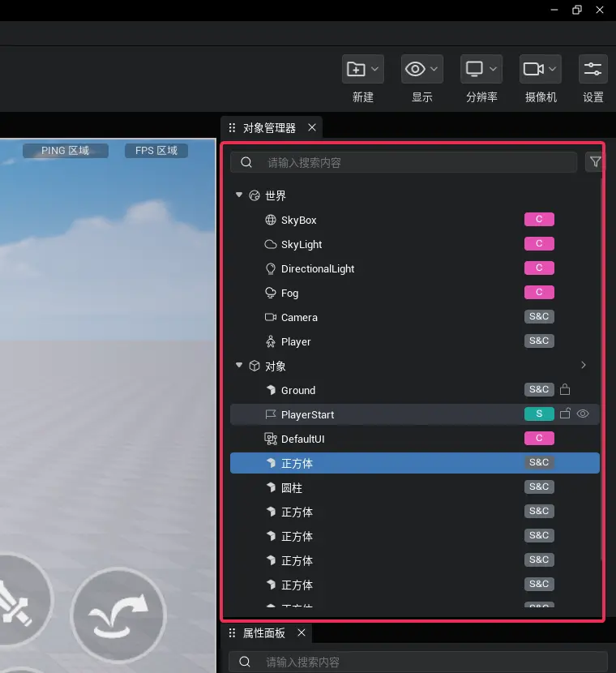Collapse the 世界 tree node
This screenshot has width=616, height=673.
click(239, 195)
